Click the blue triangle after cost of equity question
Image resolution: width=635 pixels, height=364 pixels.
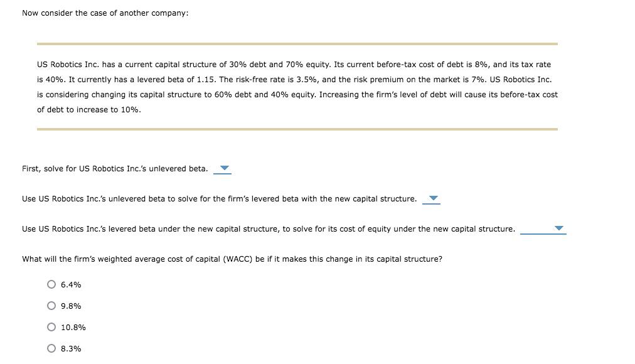click(559, 228)
